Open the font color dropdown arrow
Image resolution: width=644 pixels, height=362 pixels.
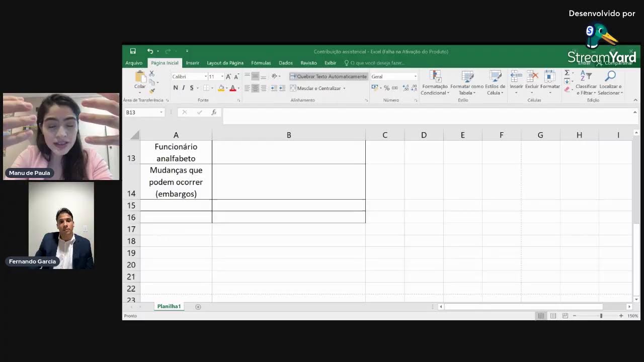pyautogui.click(x=237, y=88)
